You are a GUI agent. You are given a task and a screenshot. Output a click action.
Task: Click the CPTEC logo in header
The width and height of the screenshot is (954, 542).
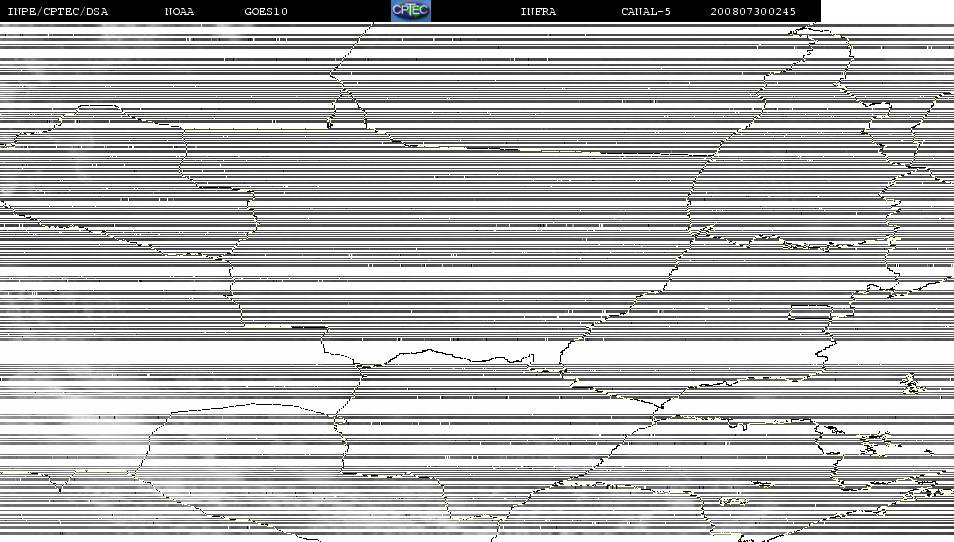(x=411, y=11)
